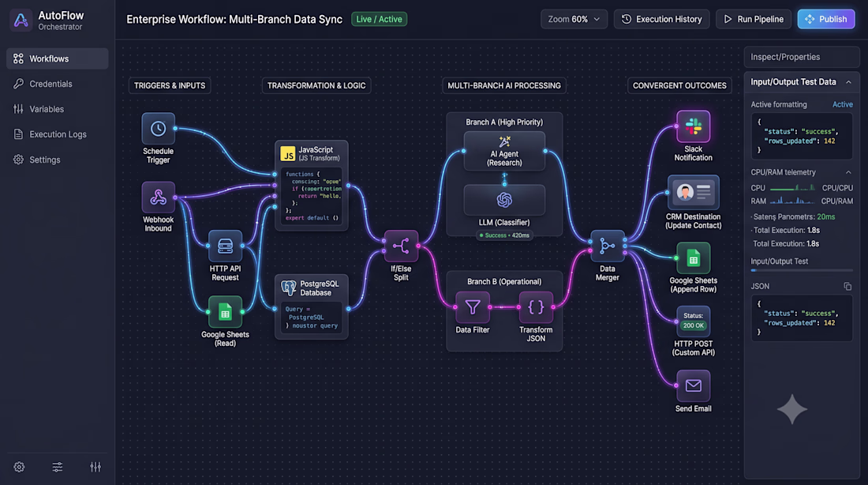
Task: Click the Active formatting link
Action: point(843,104)
